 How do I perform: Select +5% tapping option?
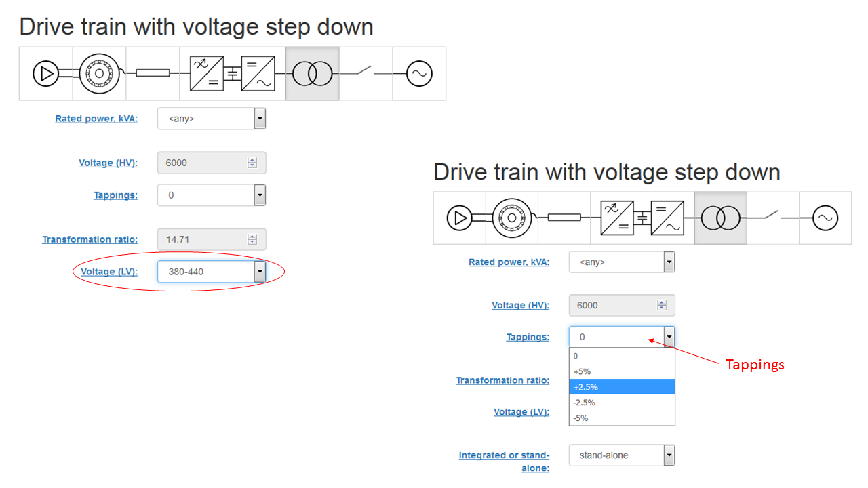coord(622,371)
